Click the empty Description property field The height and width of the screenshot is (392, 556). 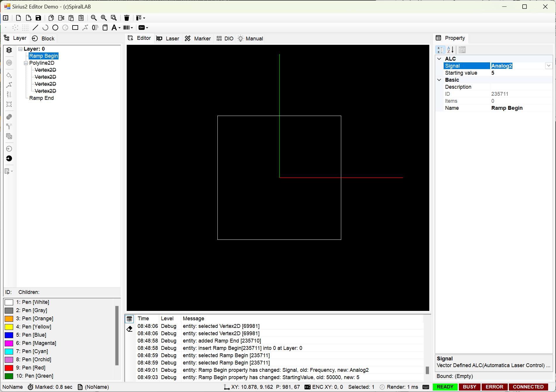[521, 87]
